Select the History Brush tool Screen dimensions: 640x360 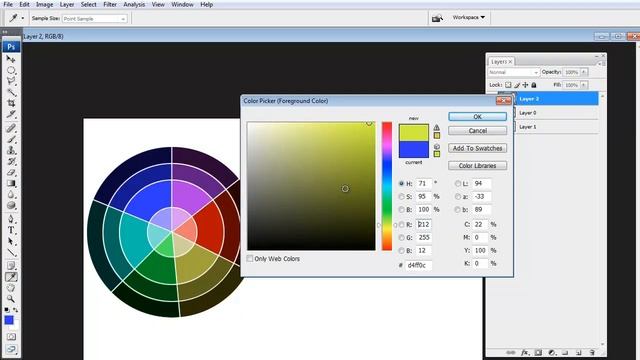(11, 162)
